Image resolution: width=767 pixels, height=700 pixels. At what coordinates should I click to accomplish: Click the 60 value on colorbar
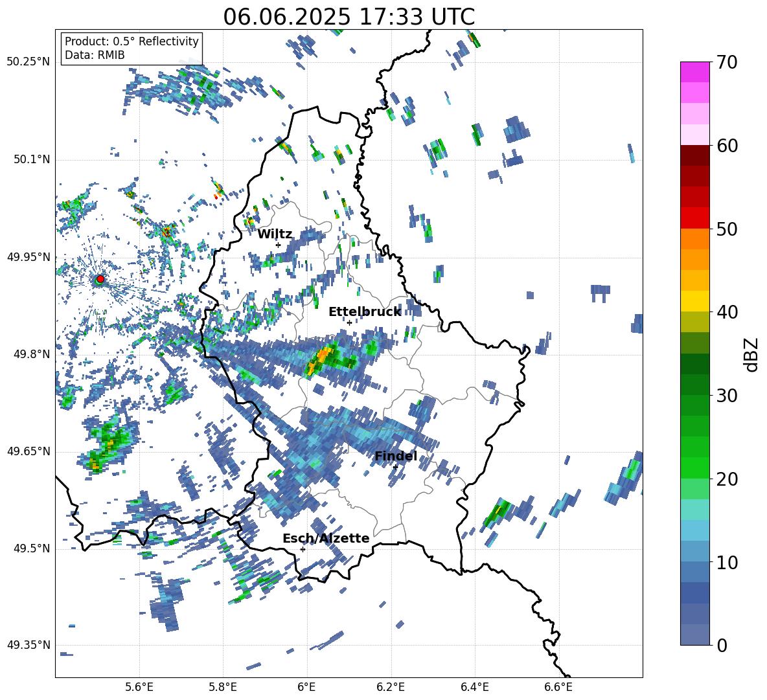(x=727, y=146)
